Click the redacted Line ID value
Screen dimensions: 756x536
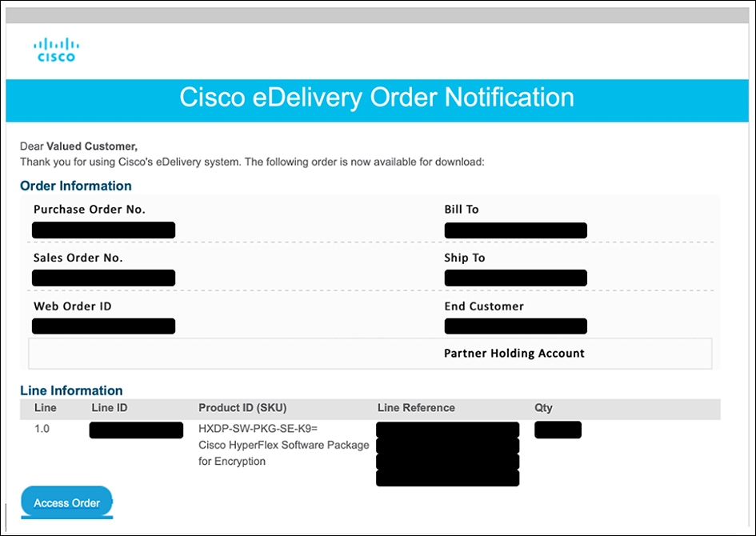[x=136, y=430]
